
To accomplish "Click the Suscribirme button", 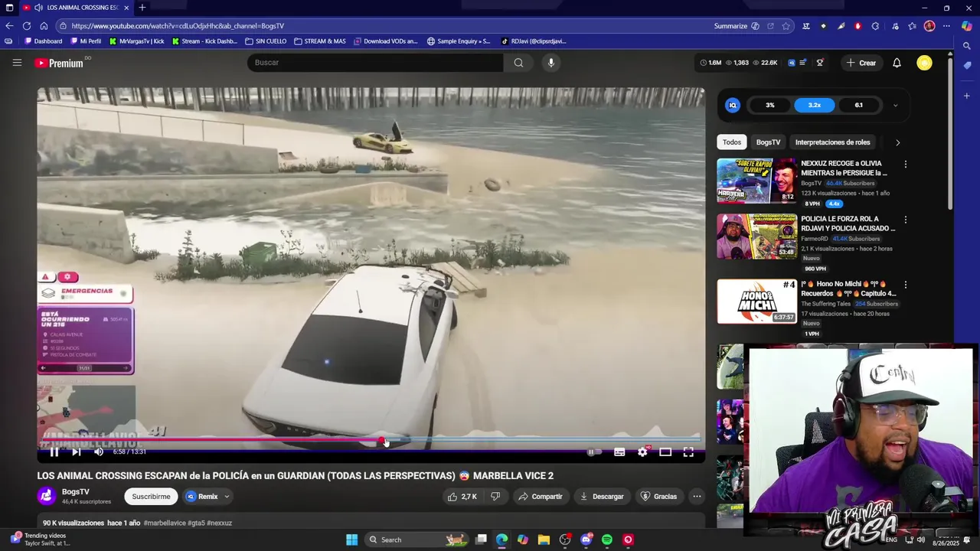I will tap(151, 497).
